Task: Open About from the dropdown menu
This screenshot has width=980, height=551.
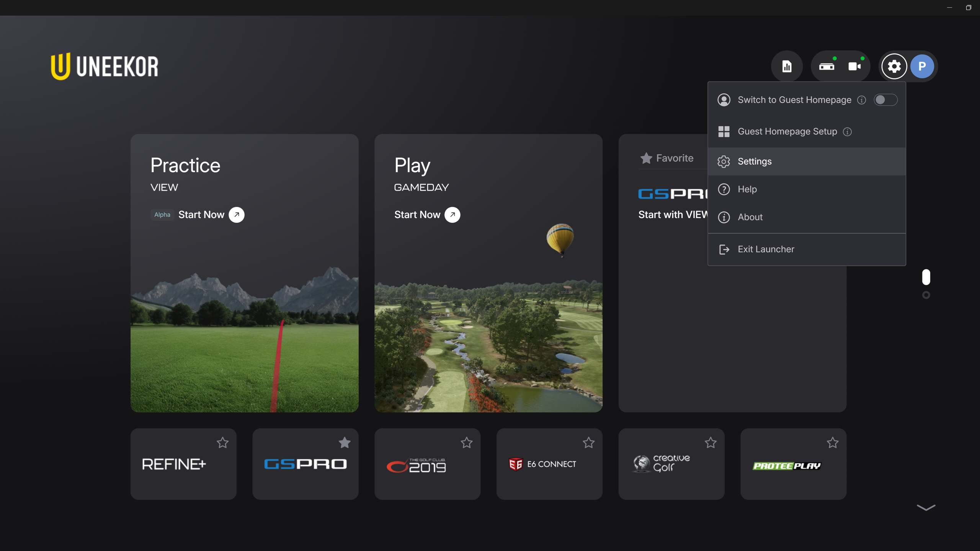Action: (x=807, y=217)
